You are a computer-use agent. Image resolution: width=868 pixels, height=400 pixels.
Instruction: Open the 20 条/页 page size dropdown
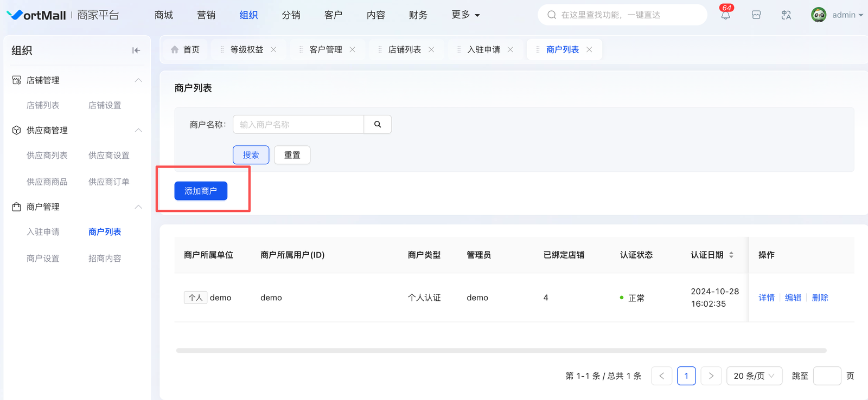pos(754,376)
